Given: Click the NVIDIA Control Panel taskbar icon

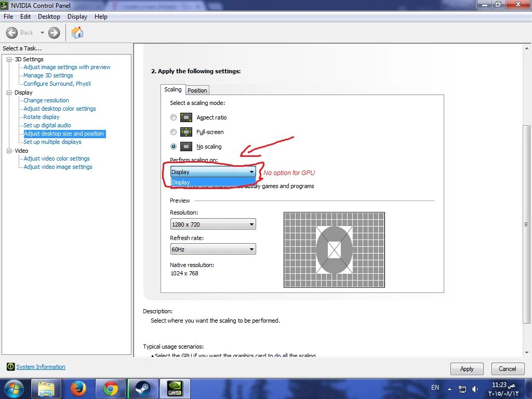Looking at the screenshot, I should (x=175, y=389).
